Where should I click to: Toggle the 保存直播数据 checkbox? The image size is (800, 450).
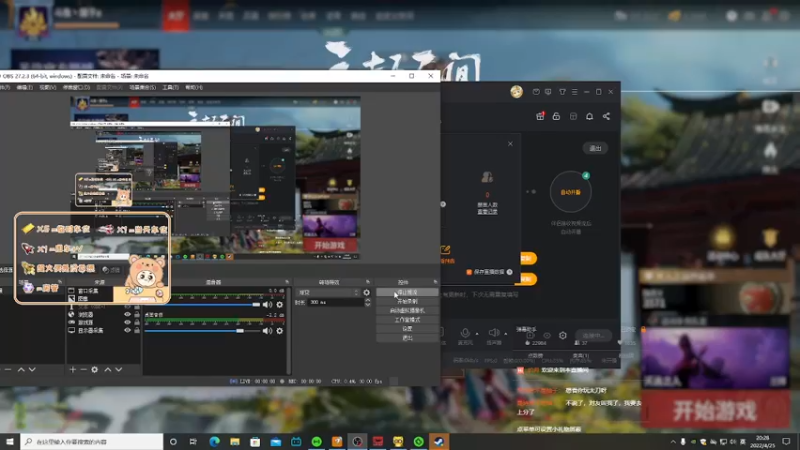pos(469,272)
